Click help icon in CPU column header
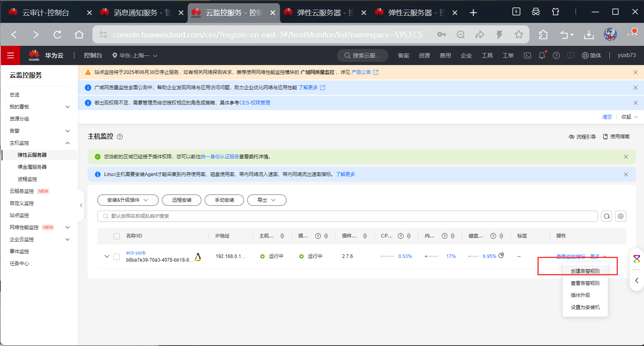 pyautogui.click(x=401, y=236)
